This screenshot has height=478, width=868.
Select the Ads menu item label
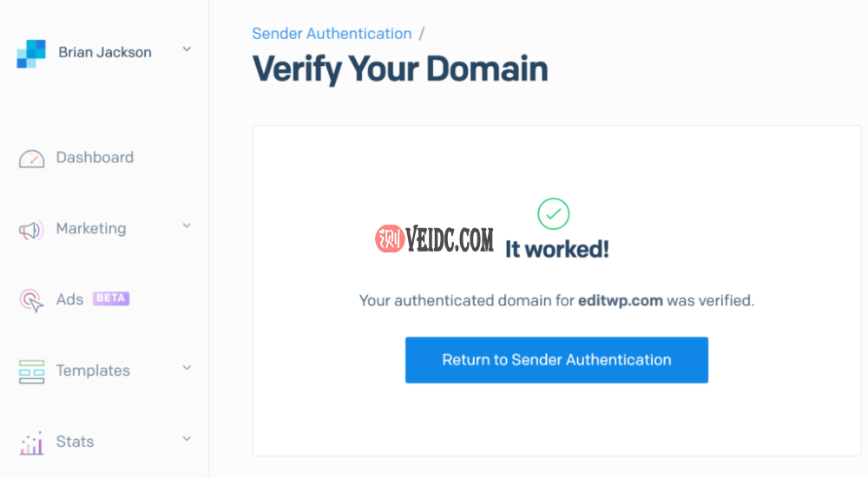tap(69, 299)
